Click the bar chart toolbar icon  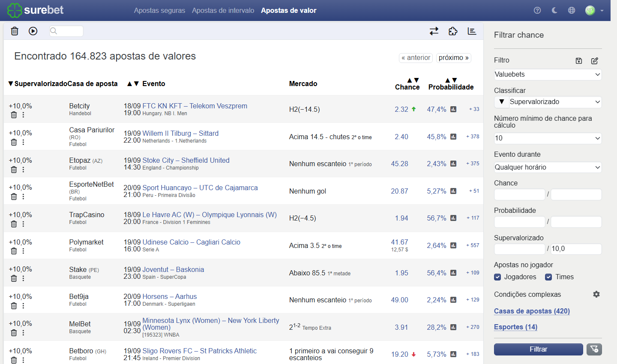472,31
